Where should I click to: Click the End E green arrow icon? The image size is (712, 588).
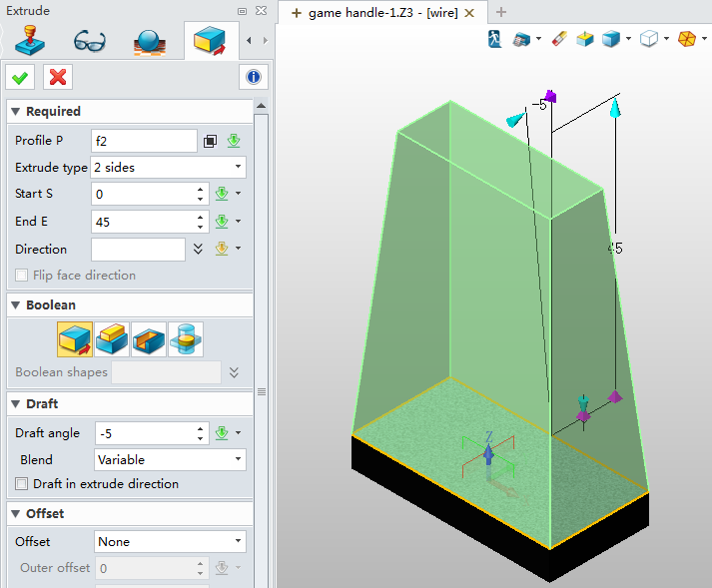[222, 222]
